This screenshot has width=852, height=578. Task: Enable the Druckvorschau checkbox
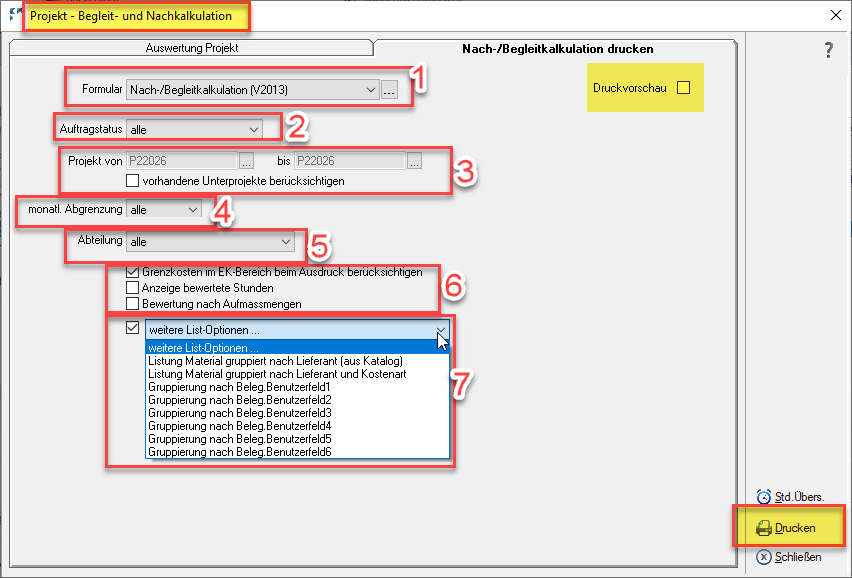683,88
